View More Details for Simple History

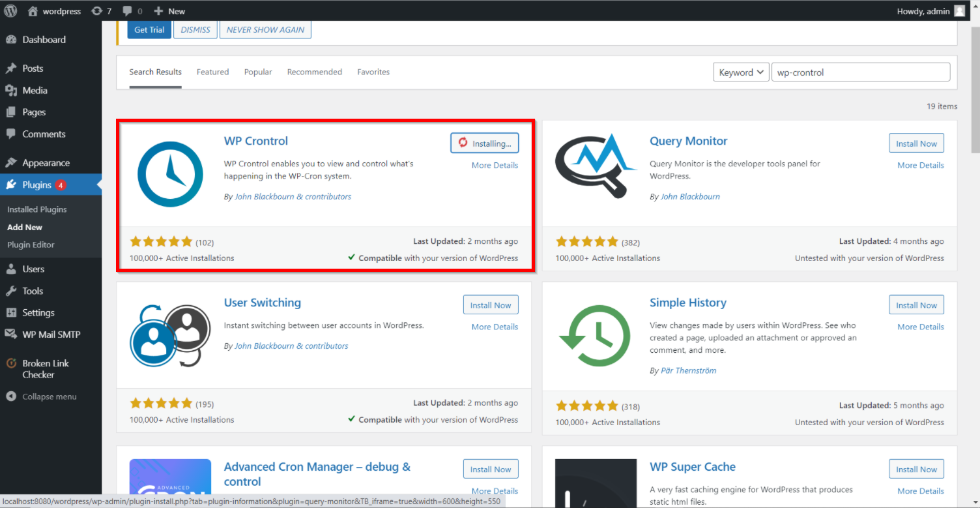coord(920,327)
